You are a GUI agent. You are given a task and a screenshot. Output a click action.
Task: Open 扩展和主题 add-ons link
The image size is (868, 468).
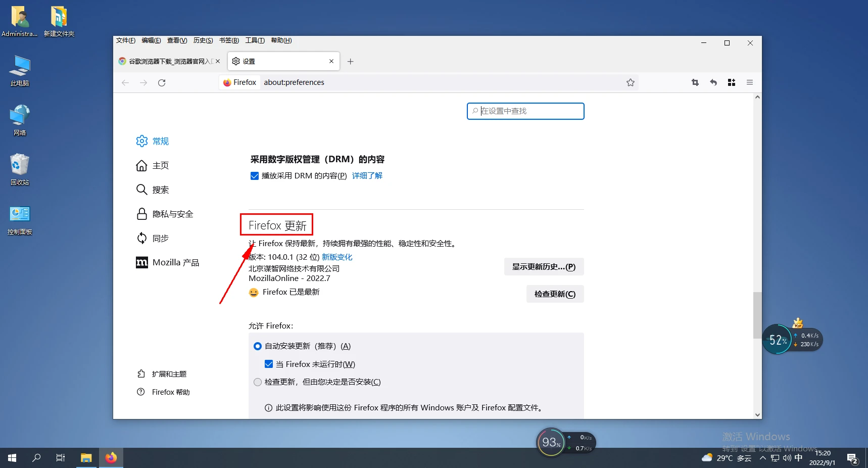(162, 374)
